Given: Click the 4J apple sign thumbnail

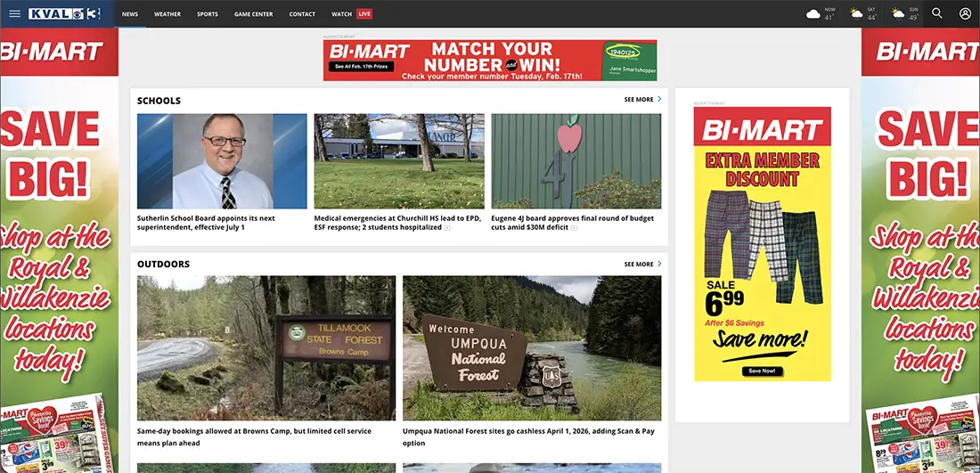Looking at the screenshot, I should 576,161.
